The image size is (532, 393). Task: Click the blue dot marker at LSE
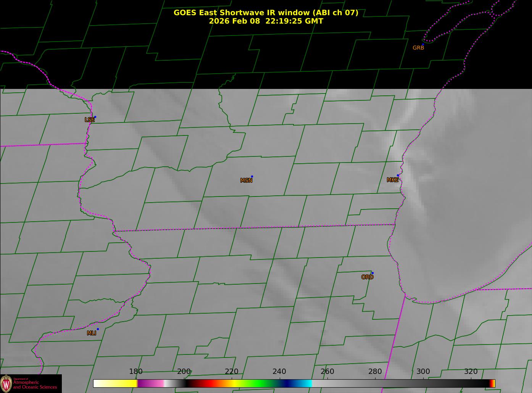95,117
